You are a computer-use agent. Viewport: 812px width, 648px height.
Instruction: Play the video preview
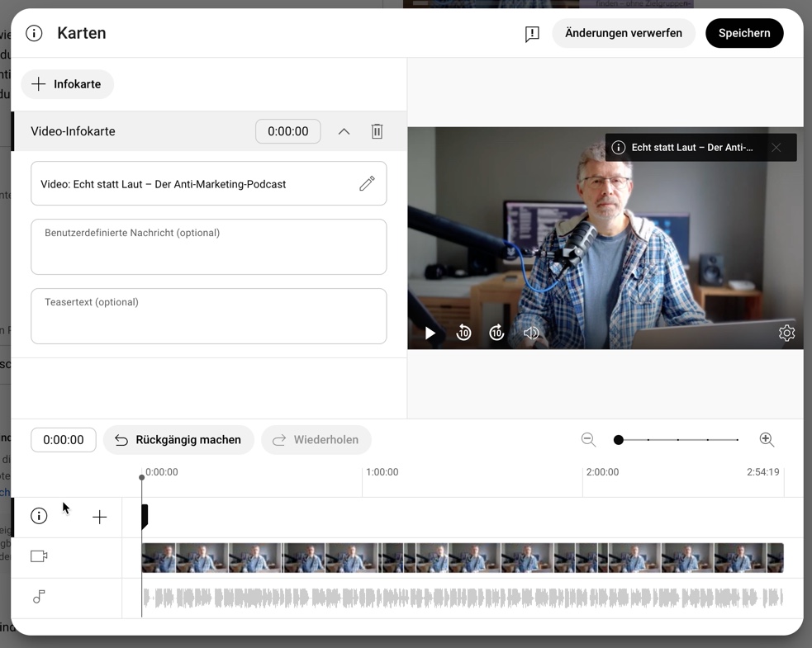click(x=430, y=333)
